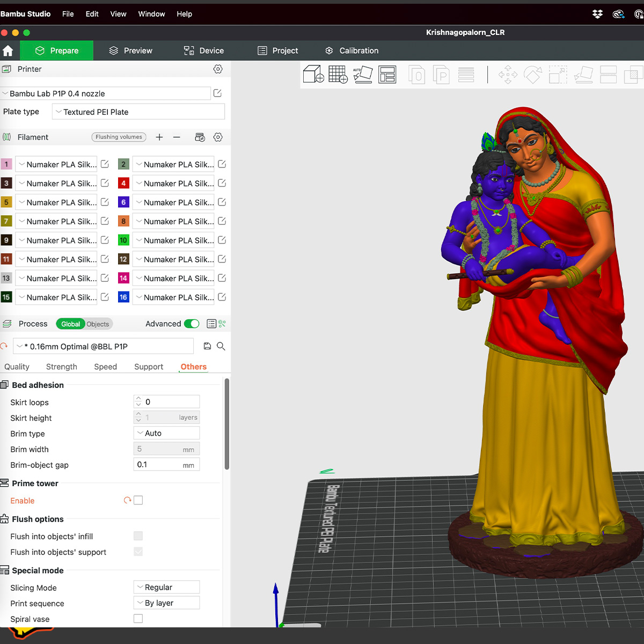This screenshot has height=644, width=644.
Task: Expand the Brim type dropdown
Action: (166, 433)
